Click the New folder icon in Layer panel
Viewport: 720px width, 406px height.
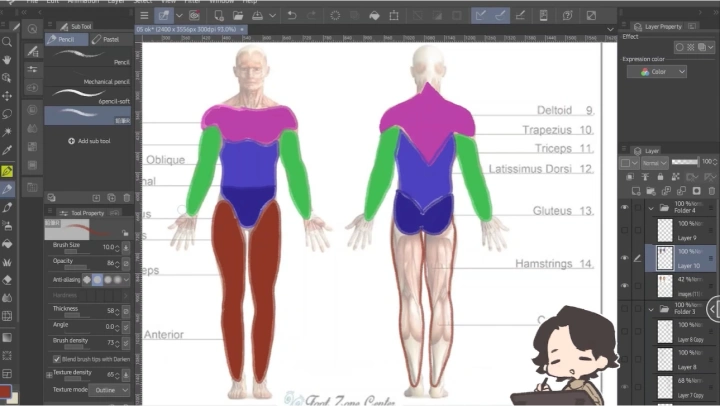(651, 191)
